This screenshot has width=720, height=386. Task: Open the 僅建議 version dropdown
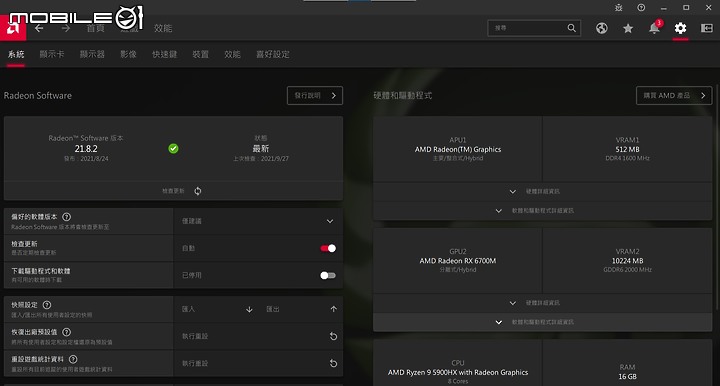pyautogui.click(x=258, y=221)
